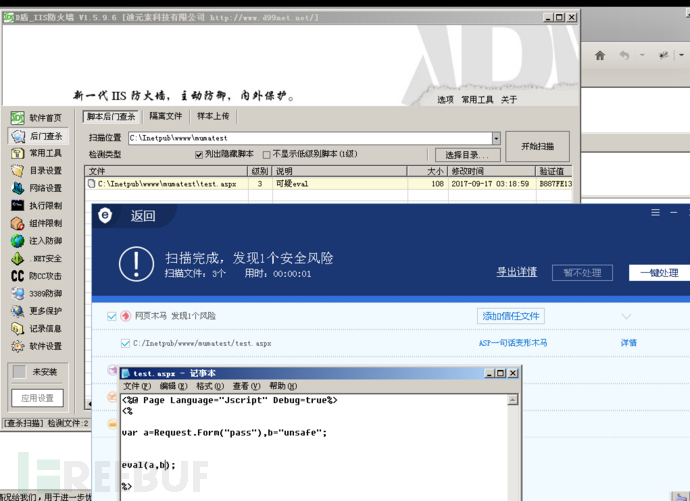Open 防CC攻击 sidebar item

tap(37, 276)
